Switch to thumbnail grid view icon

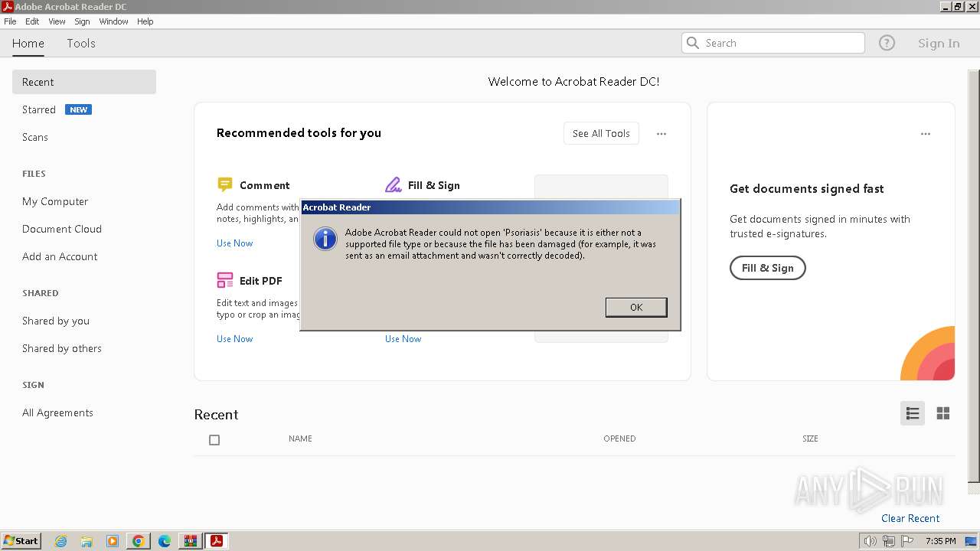[x=943, y=413]
